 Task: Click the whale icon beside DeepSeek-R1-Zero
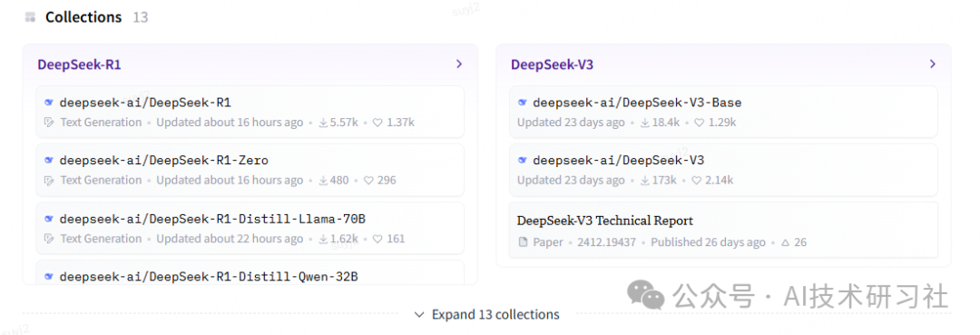[49, 161]
